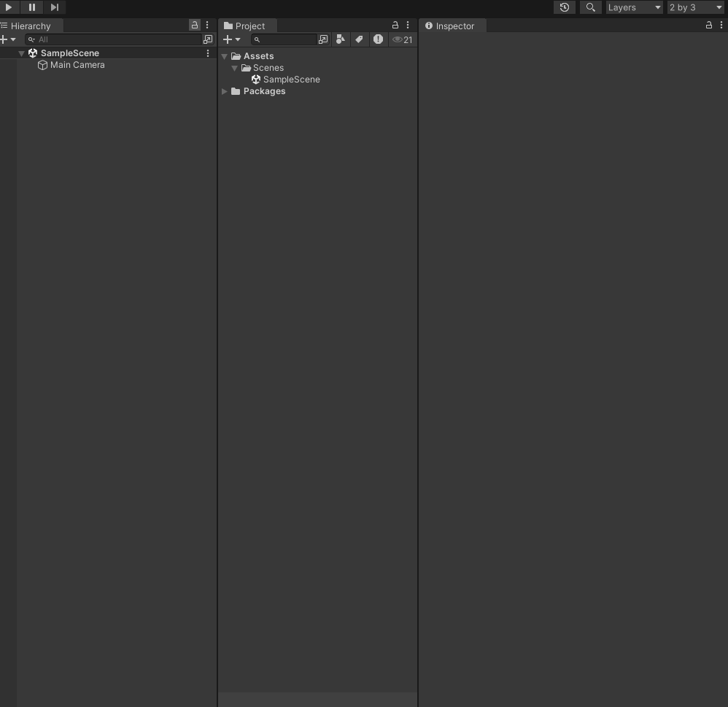Select the Assets folder
The width and height of the screenshot is (728, 707).
(x=259, y=56)
